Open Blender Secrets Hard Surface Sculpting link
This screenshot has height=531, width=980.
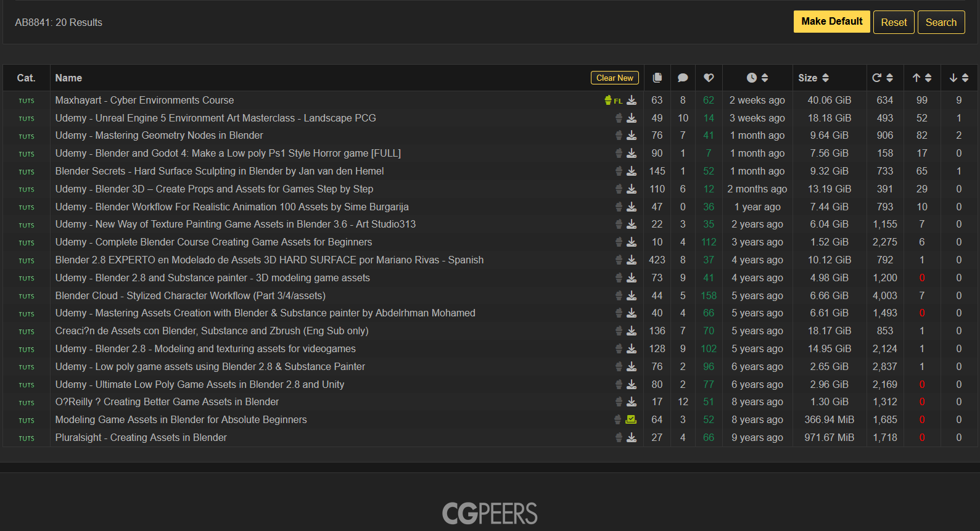point(220,171)
